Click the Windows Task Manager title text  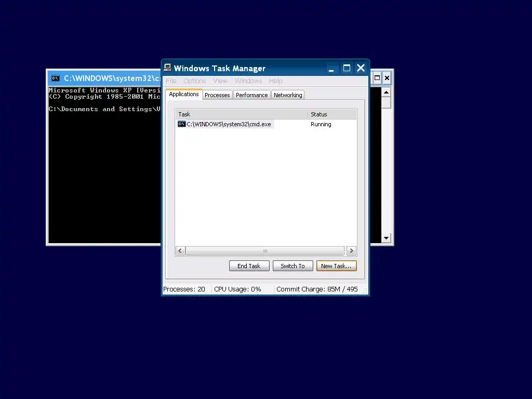(220, 68)
